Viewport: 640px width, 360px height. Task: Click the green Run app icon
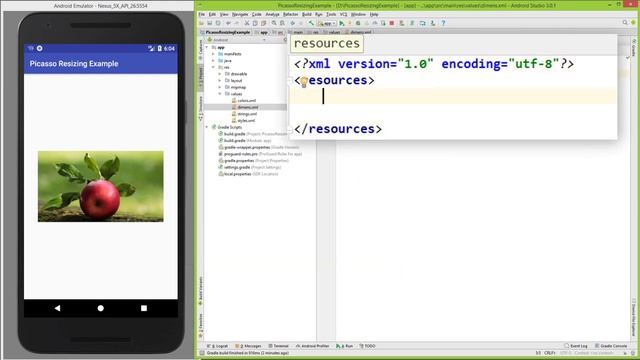342,23
